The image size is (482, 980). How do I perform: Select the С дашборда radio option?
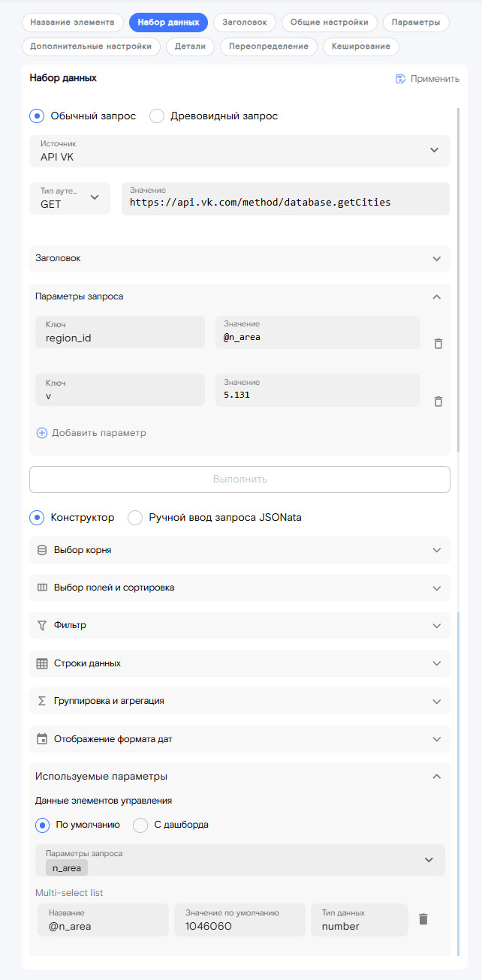140,825
